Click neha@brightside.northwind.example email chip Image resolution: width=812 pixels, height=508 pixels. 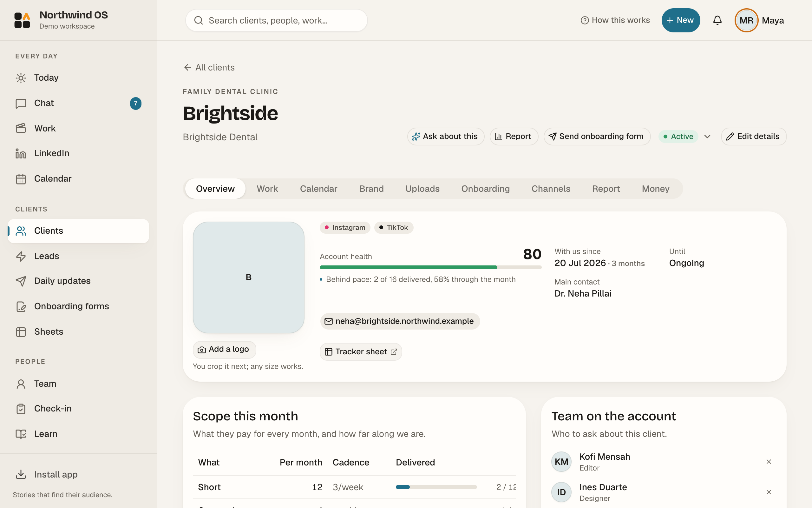(x=400, y=321)
